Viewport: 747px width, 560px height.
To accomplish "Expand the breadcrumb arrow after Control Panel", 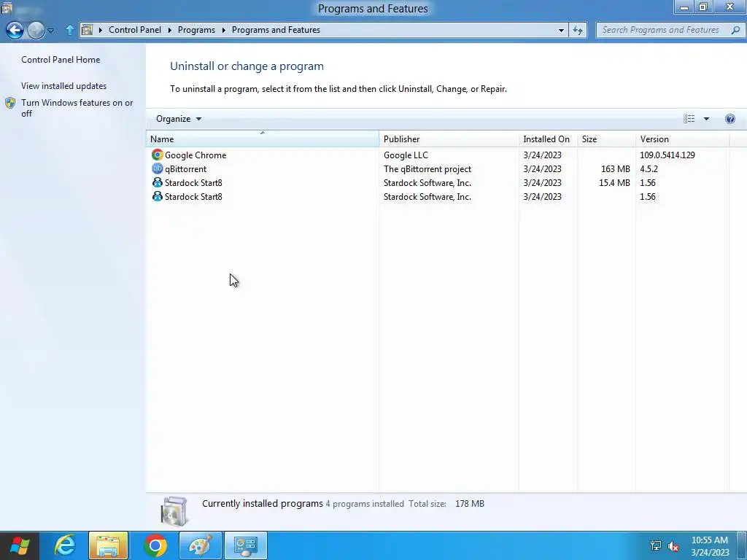I will point(169,30).
